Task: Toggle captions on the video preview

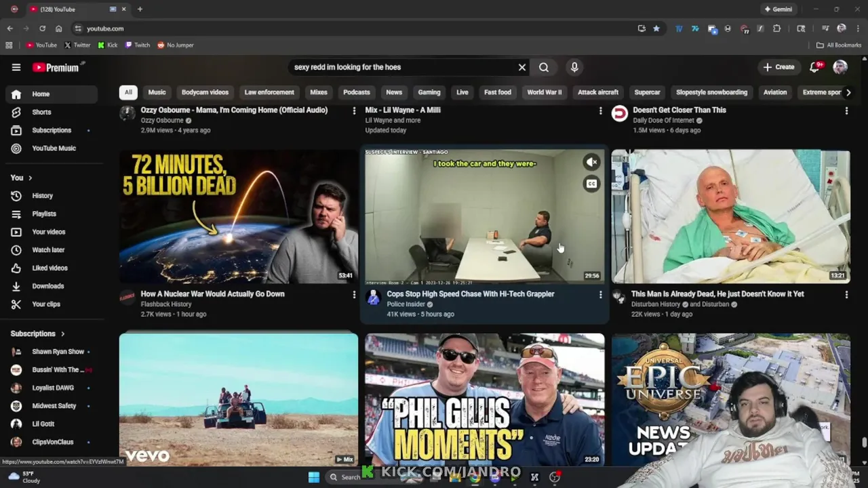Action: click(591, 184)
